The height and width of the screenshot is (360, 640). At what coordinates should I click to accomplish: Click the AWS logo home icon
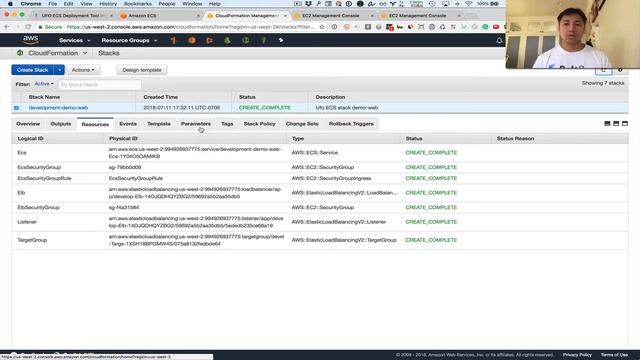(31, 40)
